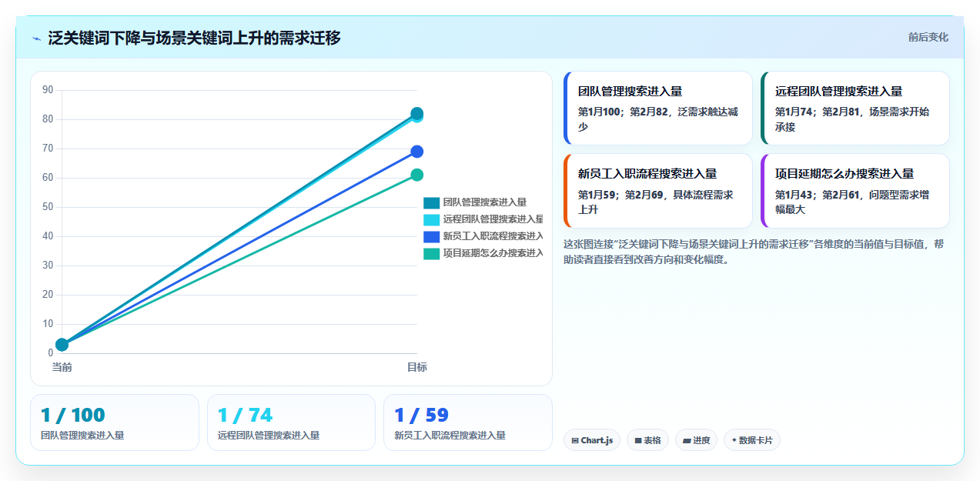Click the chart title 泛关键词下降与场景关键词上升的需求迁移
This screenshot has height=481, width=980.
point(194,38)
